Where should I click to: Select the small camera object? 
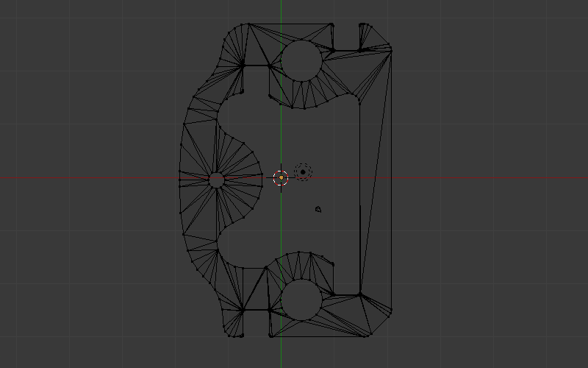[318, 210]
